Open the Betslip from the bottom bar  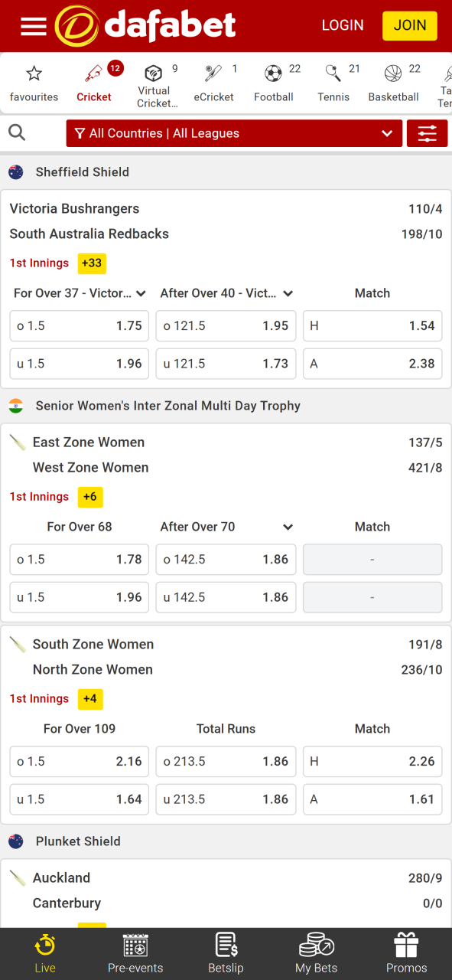pyautogui.click(x=226, y=952)
